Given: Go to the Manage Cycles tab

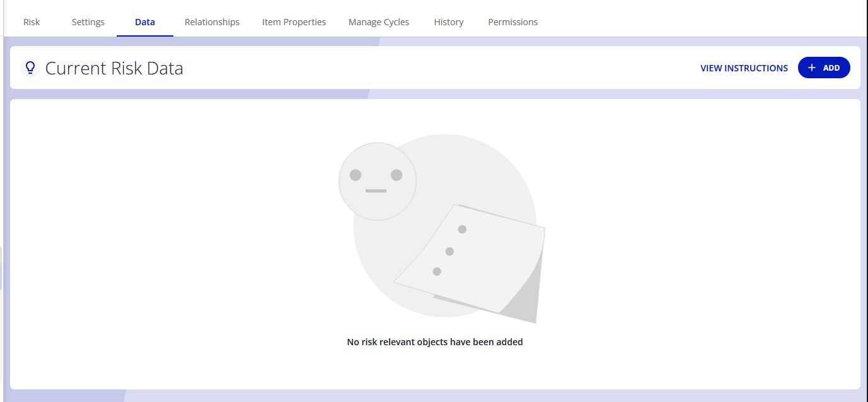Looking at the screenshot, I should (x=378, y=21).
